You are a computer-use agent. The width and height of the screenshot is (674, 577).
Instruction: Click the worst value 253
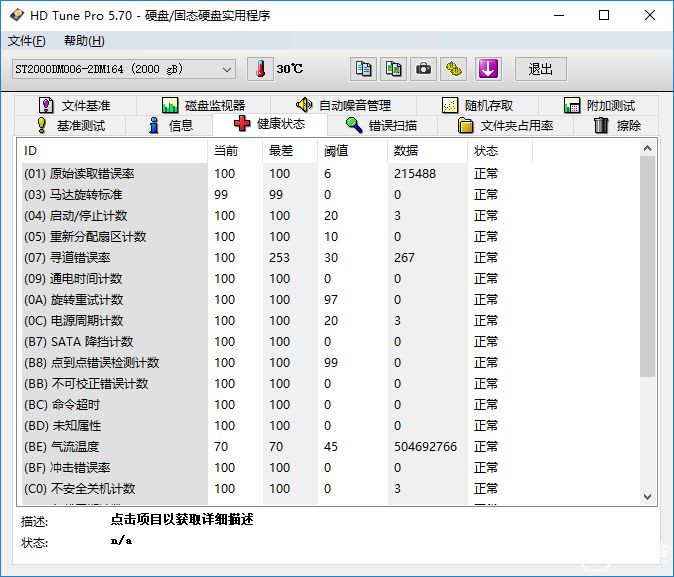279,258
